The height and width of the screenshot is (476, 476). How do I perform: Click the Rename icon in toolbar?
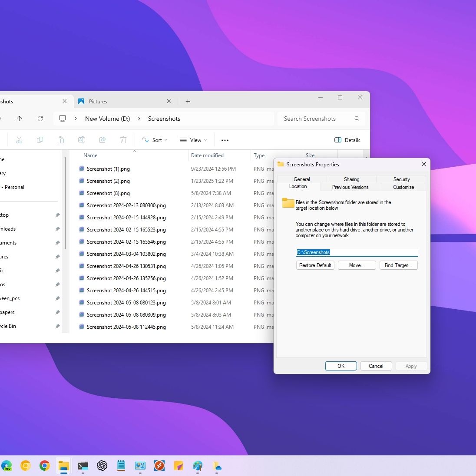coord(81,140)
